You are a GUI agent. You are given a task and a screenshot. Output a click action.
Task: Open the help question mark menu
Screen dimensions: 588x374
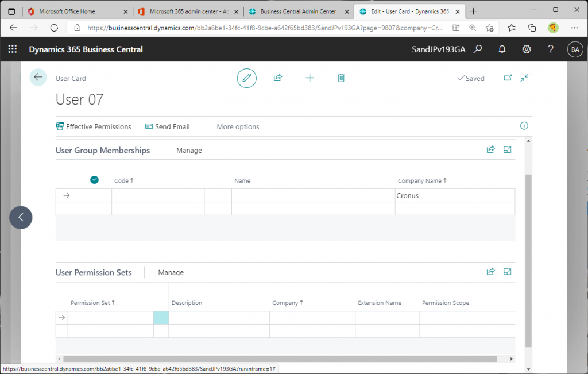point(551,49)
